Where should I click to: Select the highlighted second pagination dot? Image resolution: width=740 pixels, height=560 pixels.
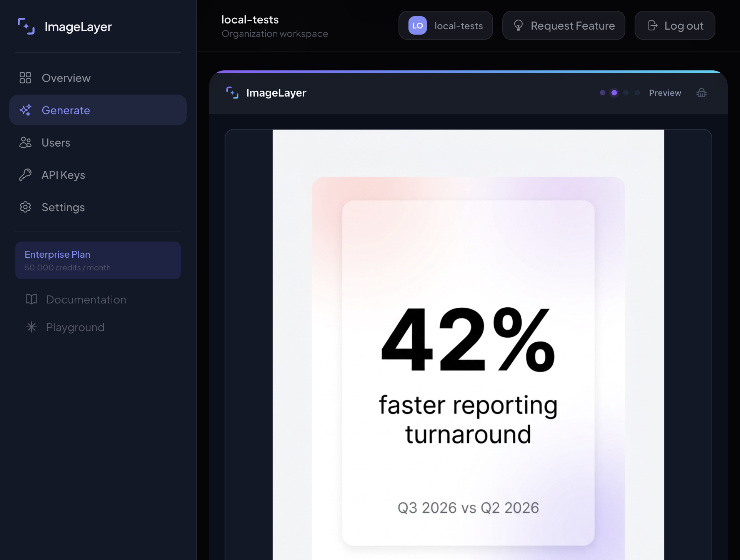click(x=614, y=93)
